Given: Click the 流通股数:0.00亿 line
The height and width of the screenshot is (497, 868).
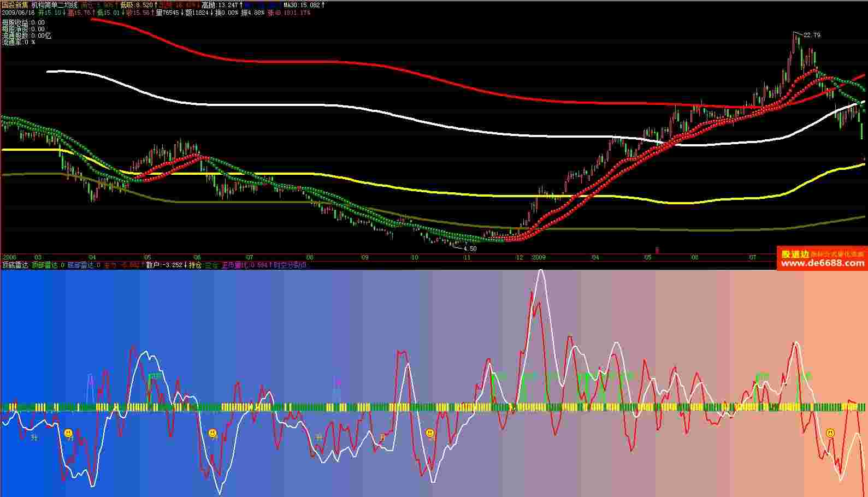Looking at the screenshot, I should (x=26, y=35).
